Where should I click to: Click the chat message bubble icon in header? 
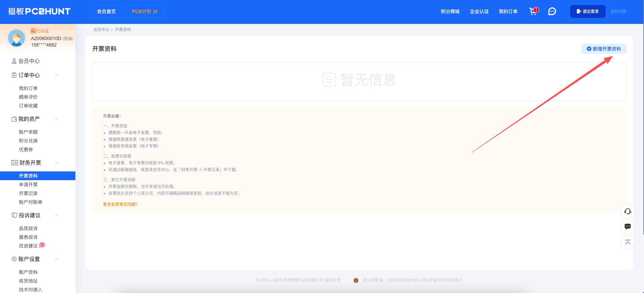(552, 11)
